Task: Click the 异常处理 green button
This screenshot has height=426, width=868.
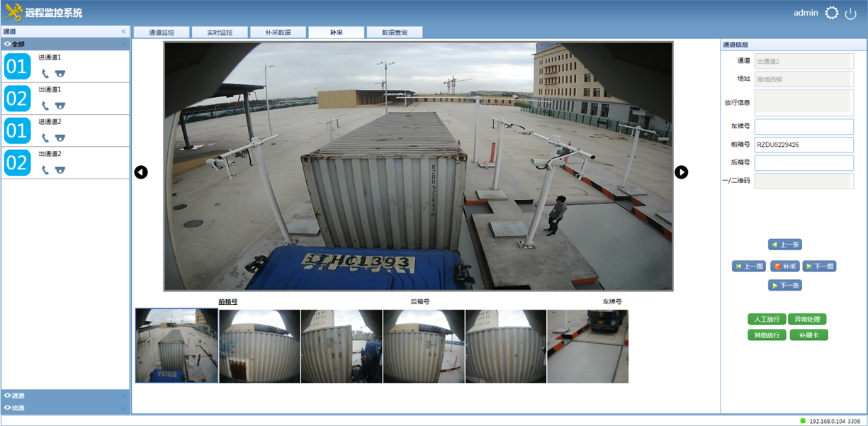Action: [808, 319]
